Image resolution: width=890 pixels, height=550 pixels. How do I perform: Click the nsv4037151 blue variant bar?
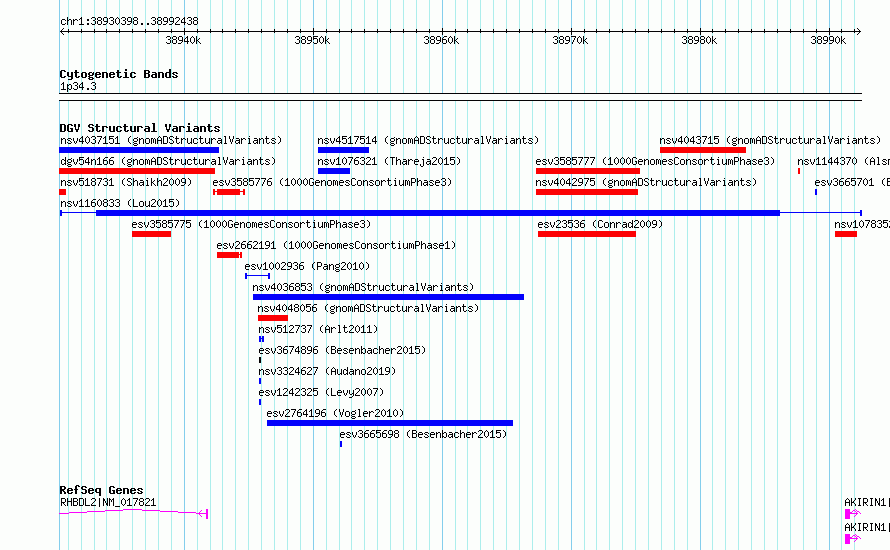tap(139, 150)
